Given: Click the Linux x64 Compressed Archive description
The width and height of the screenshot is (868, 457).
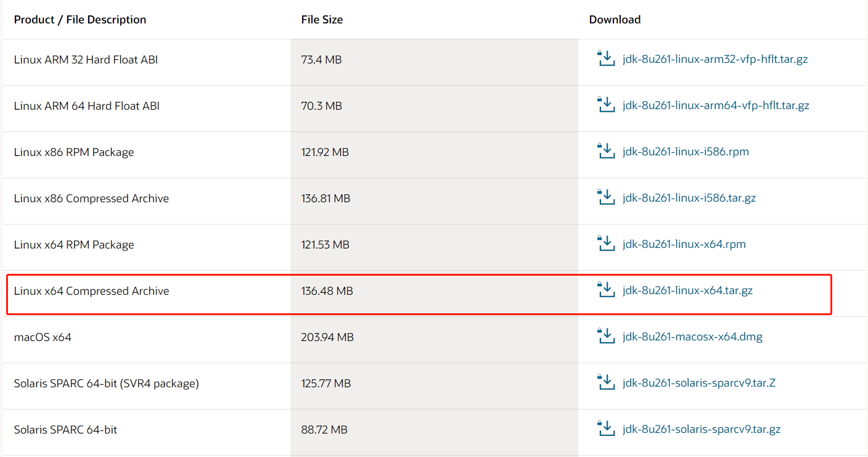Looking at the screenshot, I should coord(91,291).
